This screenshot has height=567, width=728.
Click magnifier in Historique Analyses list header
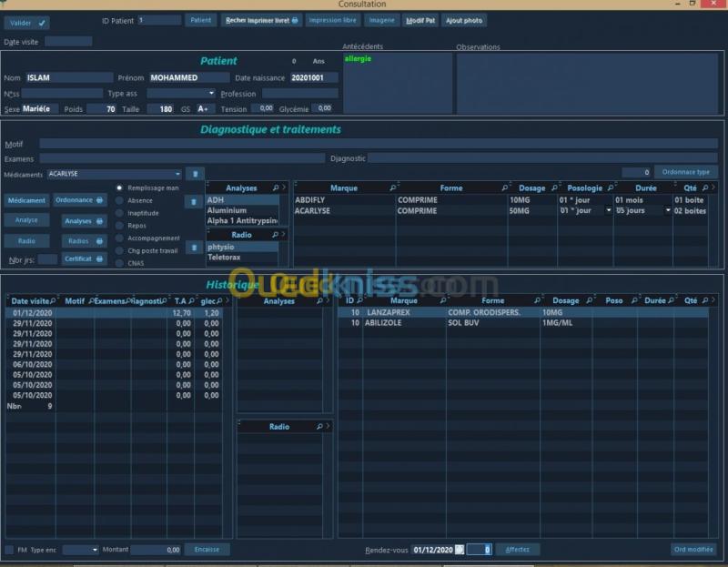tap(320, 301)
